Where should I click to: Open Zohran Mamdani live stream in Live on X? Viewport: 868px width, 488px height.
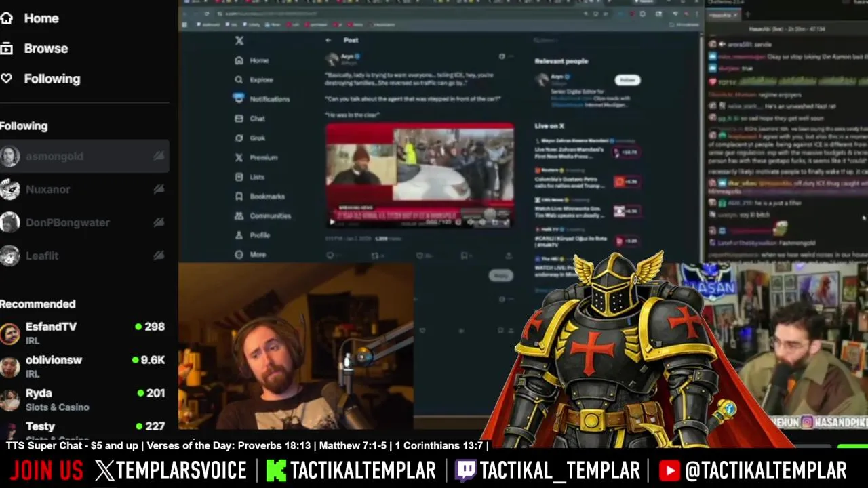(587, 150)
